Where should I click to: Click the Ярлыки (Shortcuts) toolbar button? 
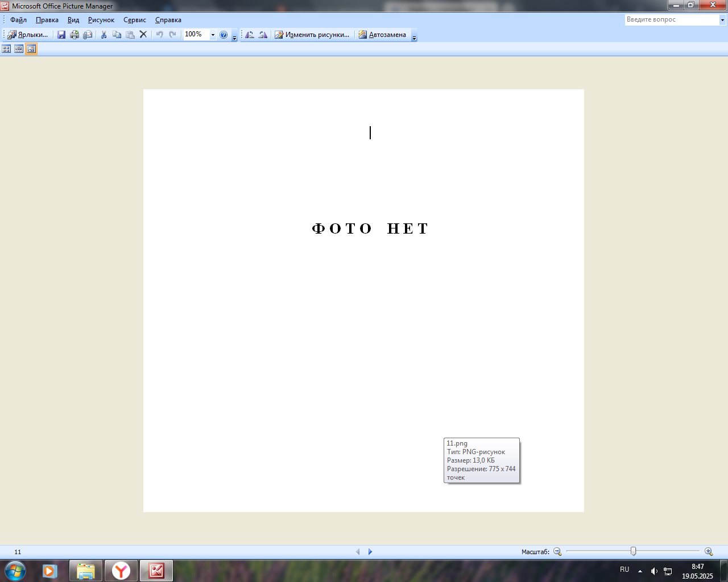27,35
